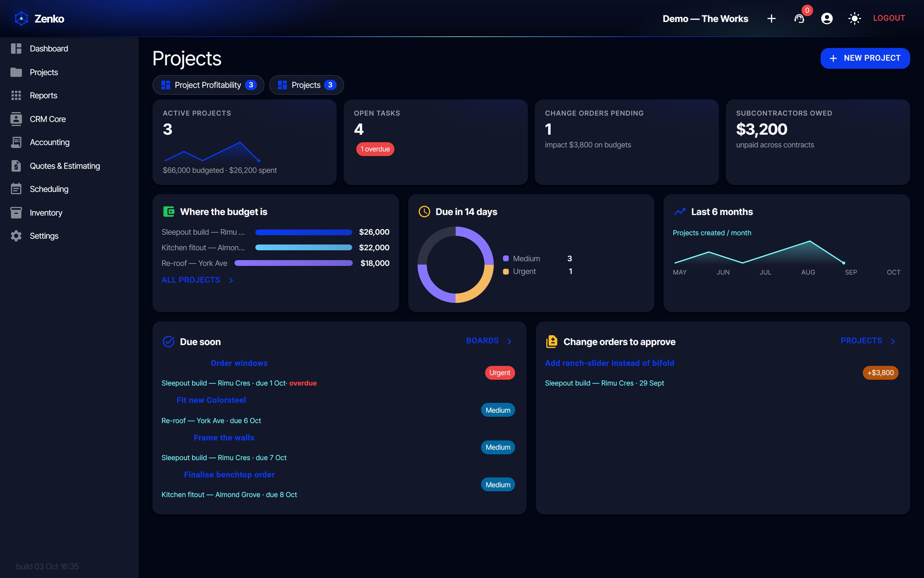This screenshot has height=578, width=924.
Task: Click the Quotes & Estimating document icon
Action: click(x=16, y=166)
